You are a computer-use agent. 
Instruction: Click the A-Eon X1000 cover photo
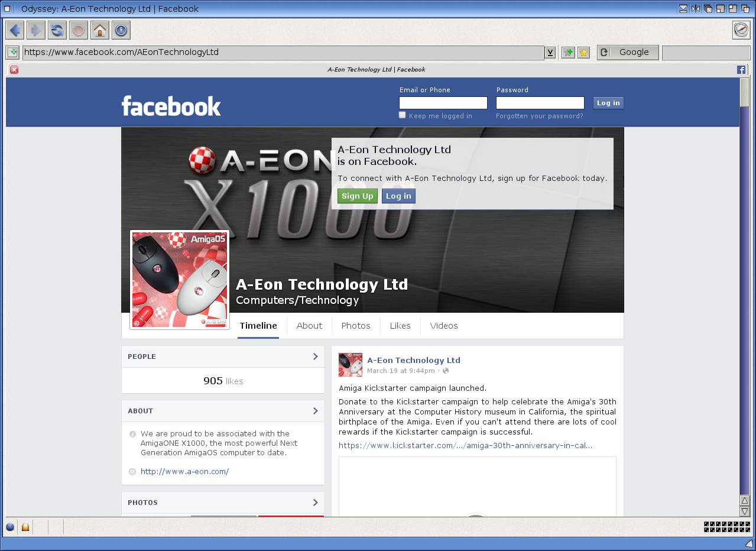click(x=372, y=220)
